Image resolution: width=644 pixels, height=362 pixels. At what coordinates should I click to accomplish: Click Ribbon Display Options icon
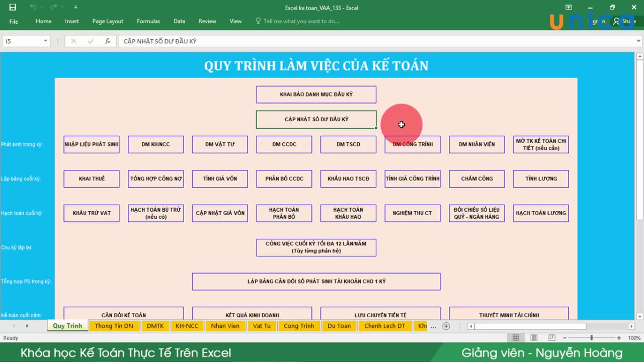click(569, 8)
